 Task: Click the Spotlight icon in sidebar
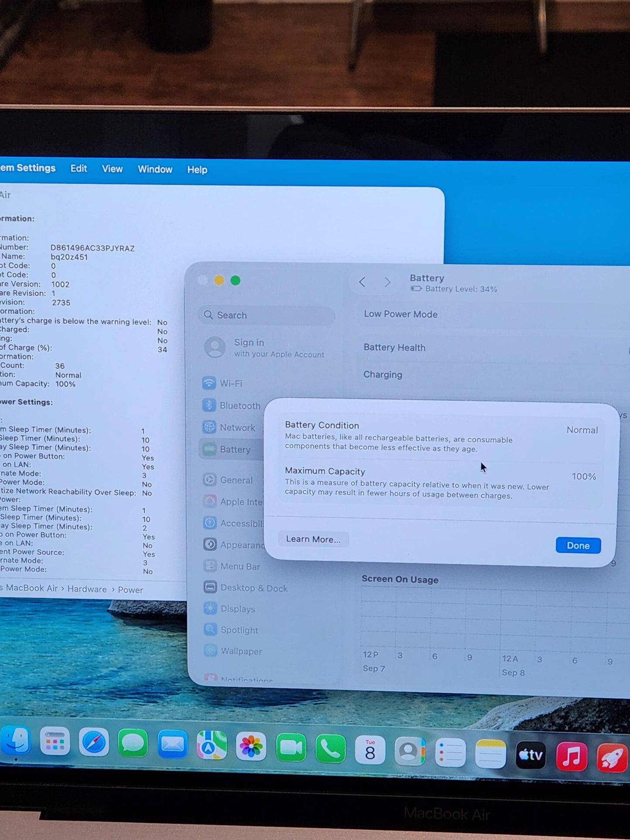click(211, 629)
